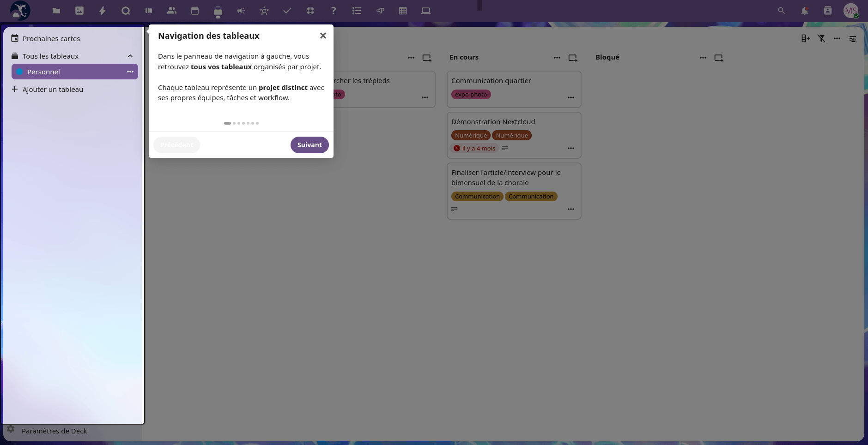Image resolution: width=868 pixels, height=445 pixels.
Task: Click the add list icon in board header
Action: point(805,39)
